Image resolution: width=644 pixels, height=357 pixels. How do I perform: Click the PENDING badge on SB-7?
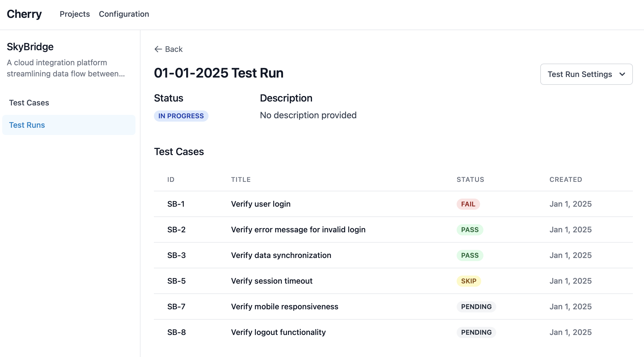476,307
